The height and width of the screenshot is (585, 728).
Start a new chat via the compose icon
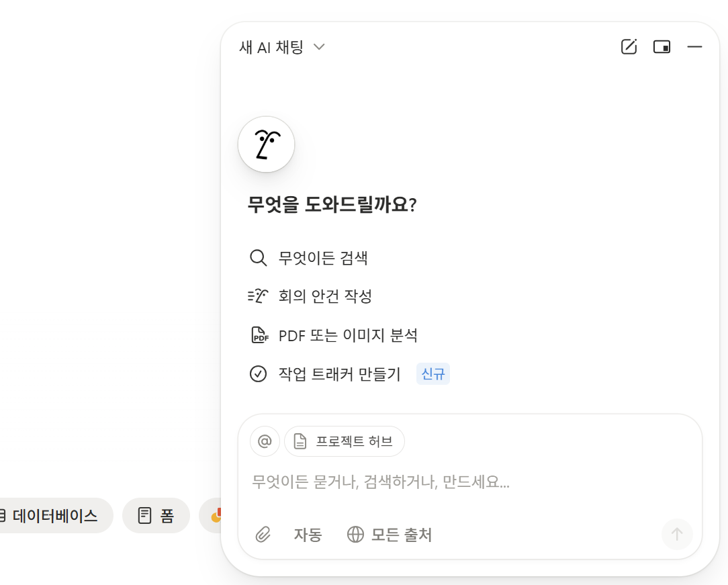tap(628, 46)
